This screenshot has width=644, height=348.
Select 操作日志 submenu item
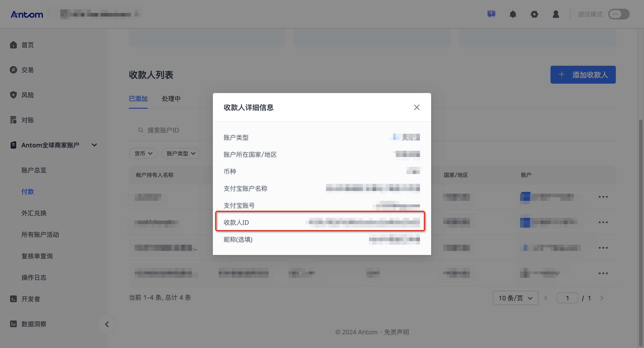click(34, 278)
